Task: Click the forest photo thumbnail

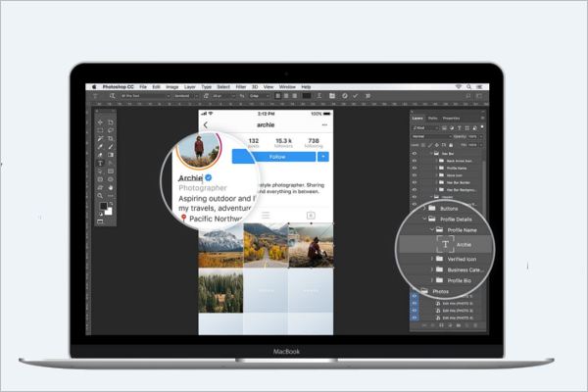Action: 220,290
